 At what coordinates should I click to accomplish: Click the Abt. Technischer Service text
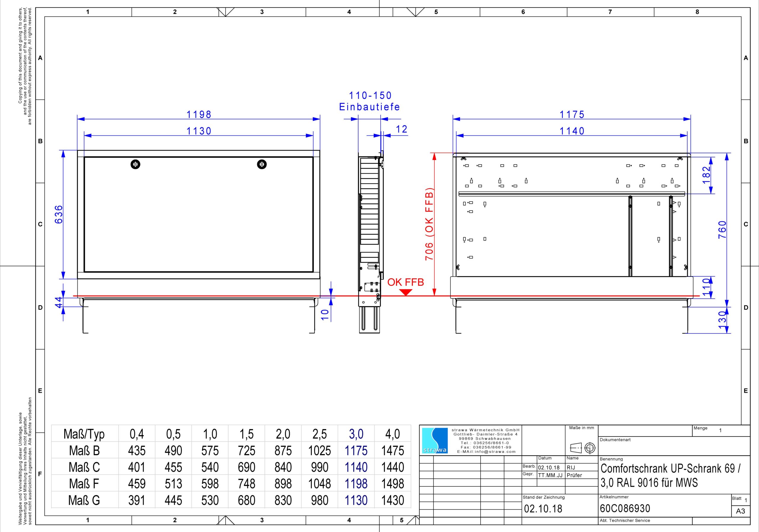click(x=625, y=520)
